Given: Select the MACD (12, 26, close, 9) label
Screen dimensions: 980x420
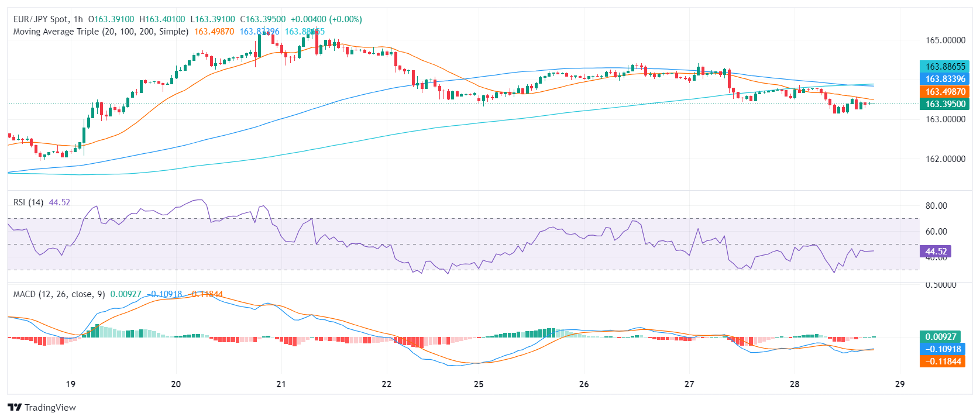Looking at the screenshot, I should coord(59,294).
